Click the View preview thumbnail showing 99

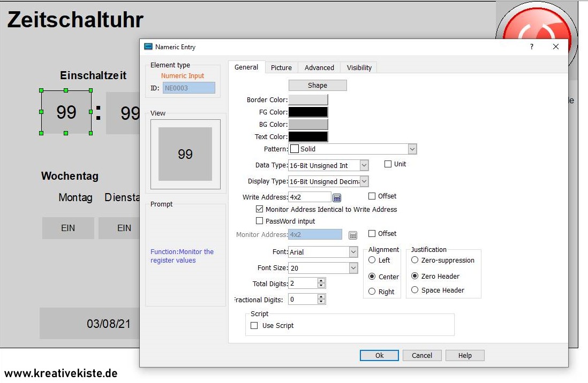[x=185, y=154]
